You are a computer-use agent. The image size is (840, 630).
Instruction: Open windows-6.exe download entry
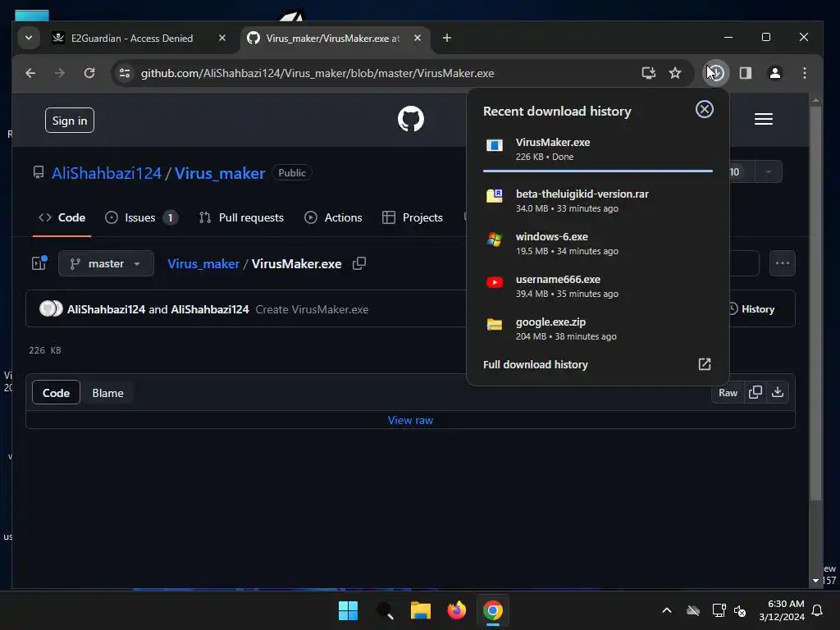pyautogui.click(x=597, y=243)
